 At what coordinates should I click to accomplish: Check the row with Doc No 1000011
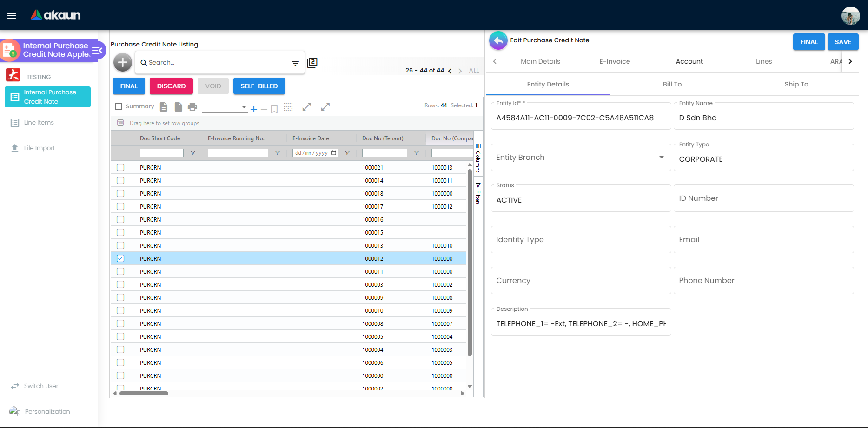[120, 271]
